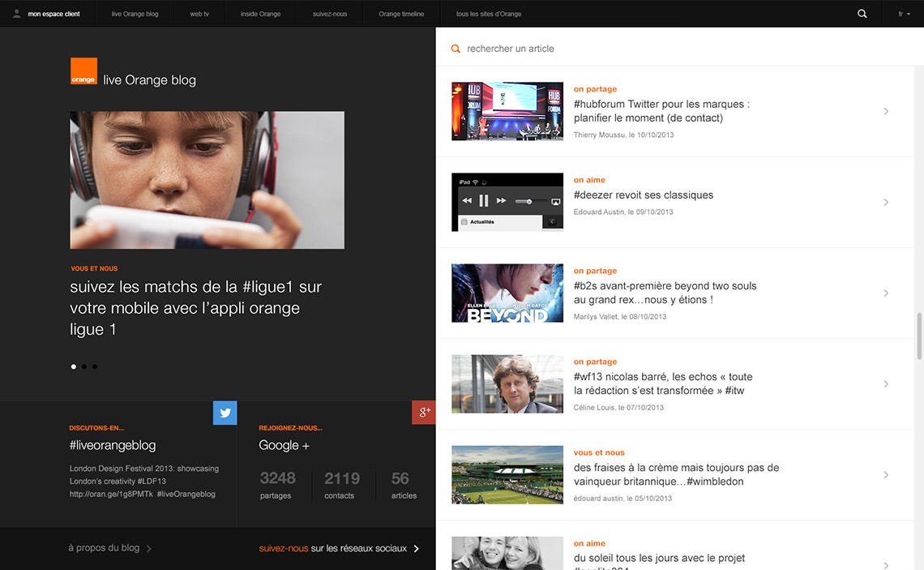The image size is (924, 570).
Task: Go to live Orange blog nav item
Action: [135, 14]
